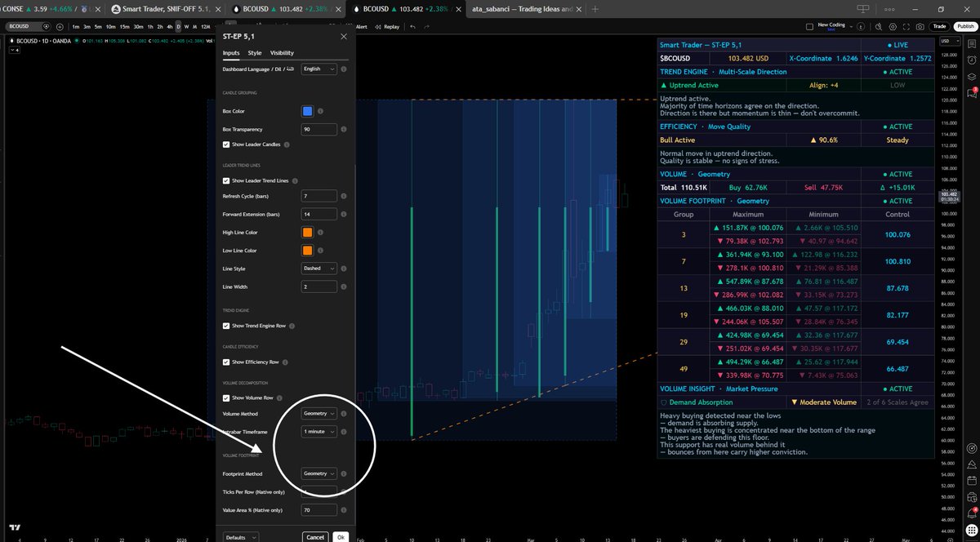Select Inputs tab in settings dialog
The width and height of the screenshot is (980, 542).
click(231, 53)
